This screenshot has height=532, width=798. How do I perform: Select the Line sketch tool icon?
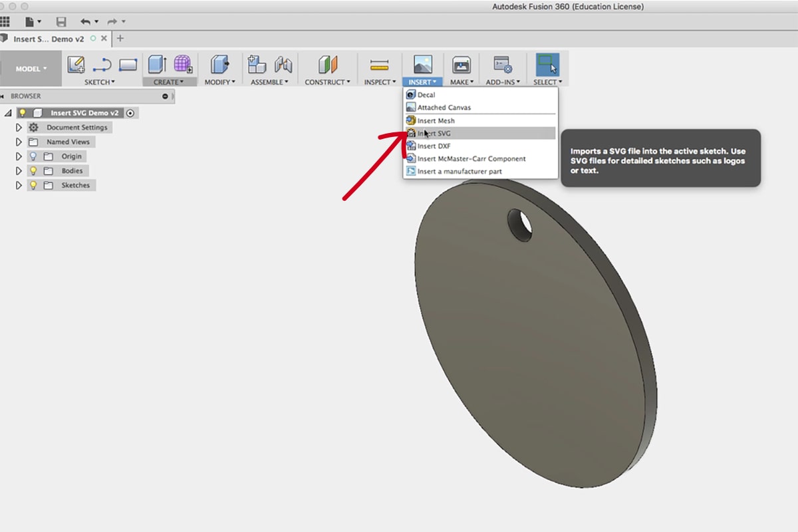click(102, 65)
